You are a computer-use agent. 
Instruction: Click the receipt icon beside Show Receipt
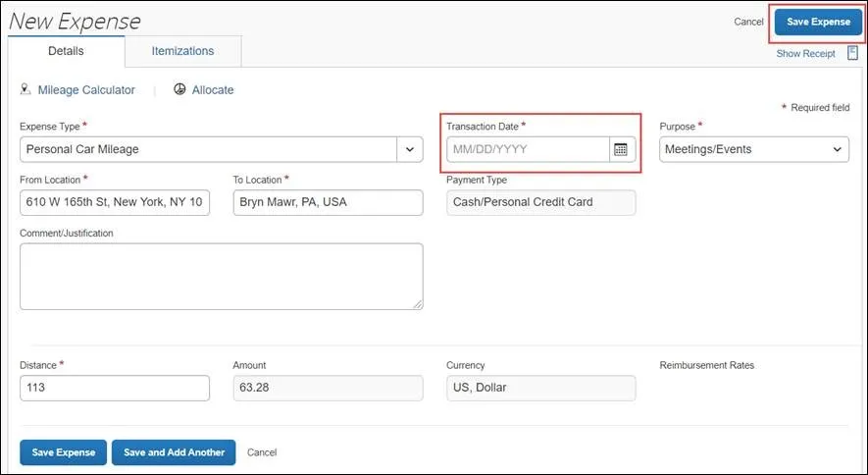click(x=852, y=53)
